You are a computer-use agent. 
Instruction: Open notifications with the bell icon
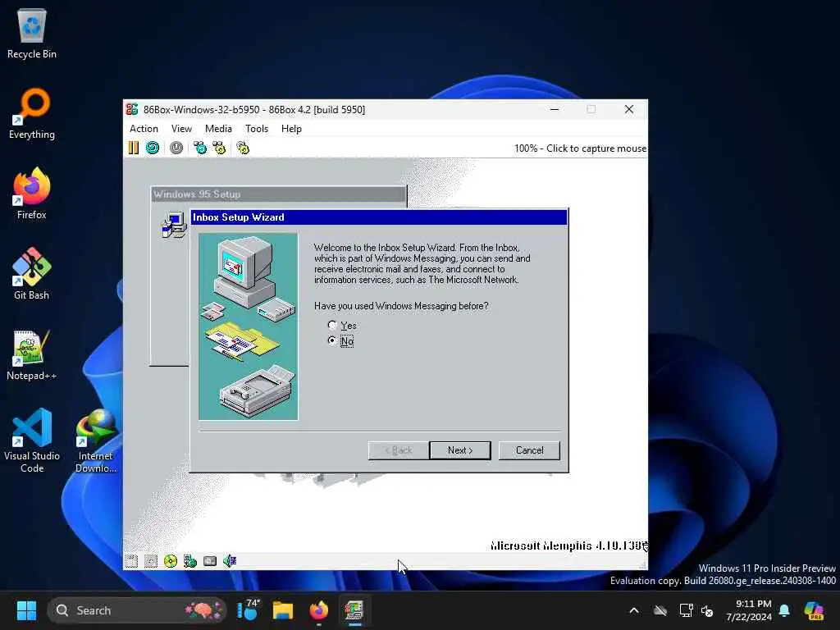click(784, 610)
